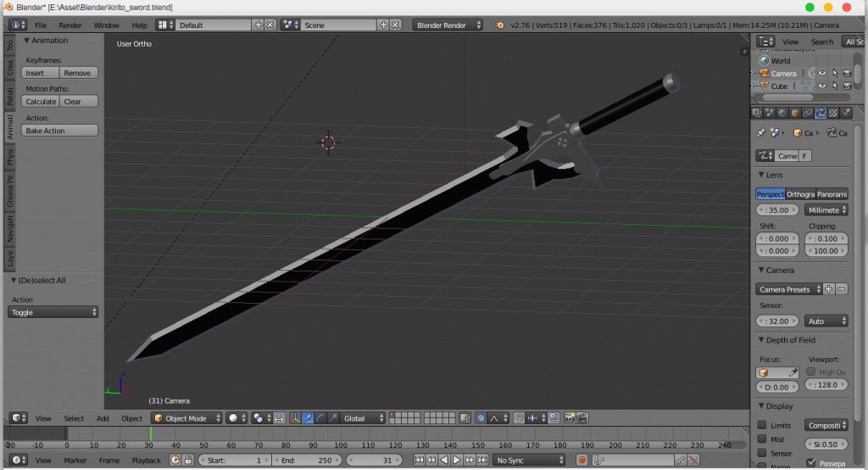This screenshot has width=868, height=470.
Task: Enable the Limits display checkbox
Action: click(x=762, y=425)
